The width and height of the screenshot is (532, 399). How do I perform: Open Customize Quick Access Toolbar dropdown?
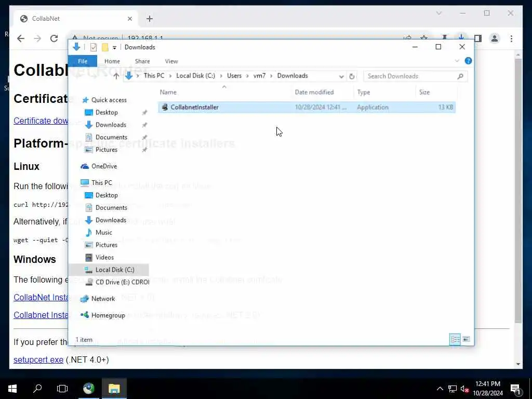[x=115, y=47]
